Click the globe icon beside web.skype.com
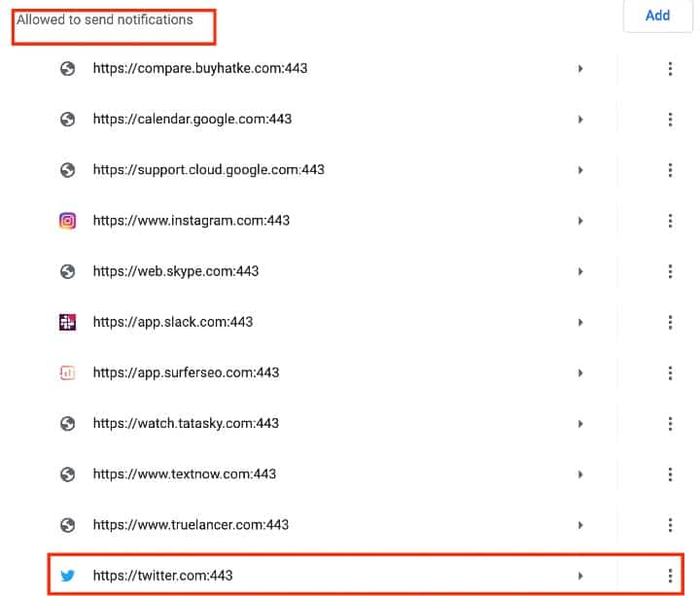The image size is (700, 596). point(67,271)
